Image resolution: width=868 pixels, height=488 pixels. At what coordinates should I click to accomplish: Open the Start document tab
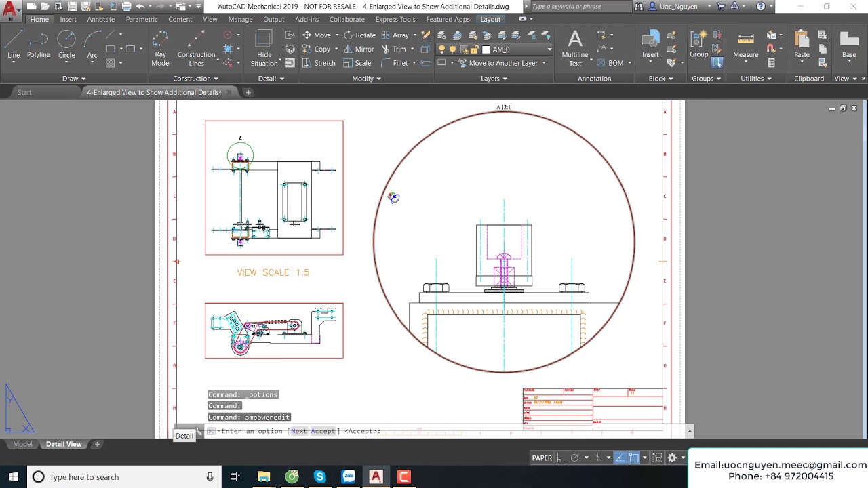point(24,92)
